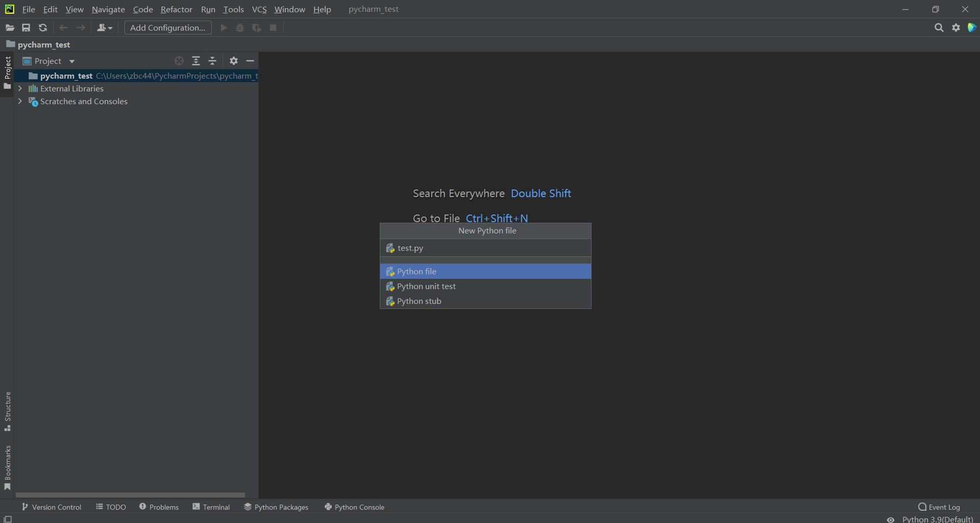Click the JetBrains Toolbox colorful icon

972,28
